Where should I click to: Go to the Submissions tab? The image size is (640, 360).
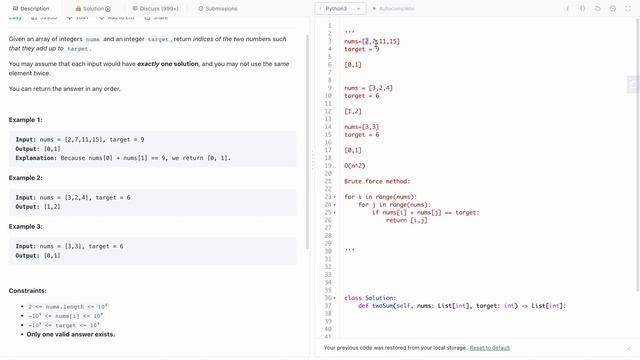tap(218, 9)
